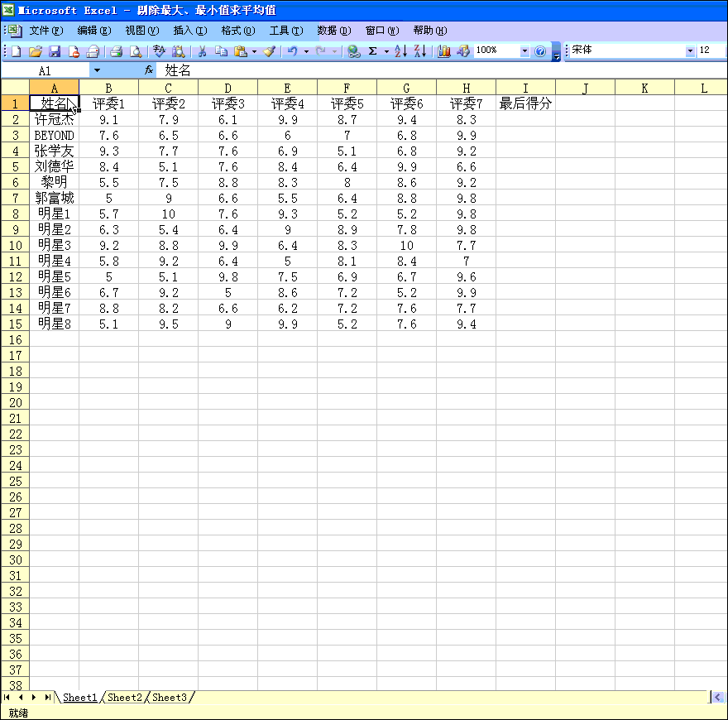
Task: Select row 8 header
Action: [15, 214]
